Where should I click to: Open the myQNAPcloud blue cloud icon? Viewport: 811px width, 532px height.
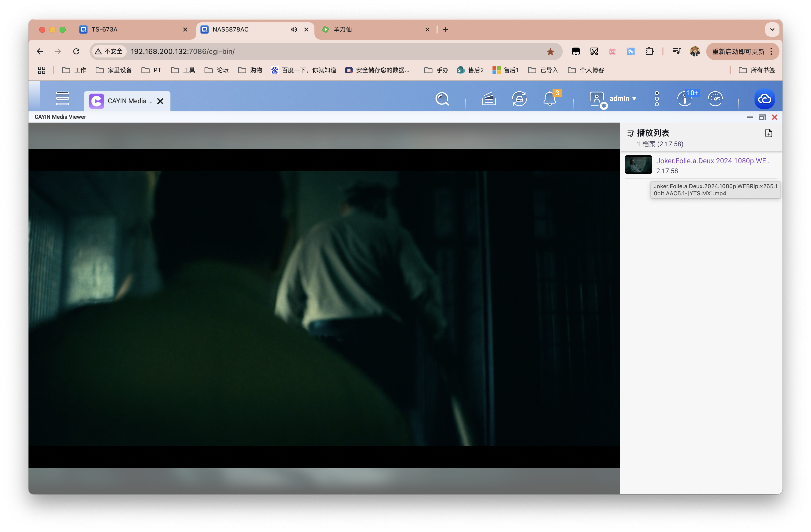point(764,99)
